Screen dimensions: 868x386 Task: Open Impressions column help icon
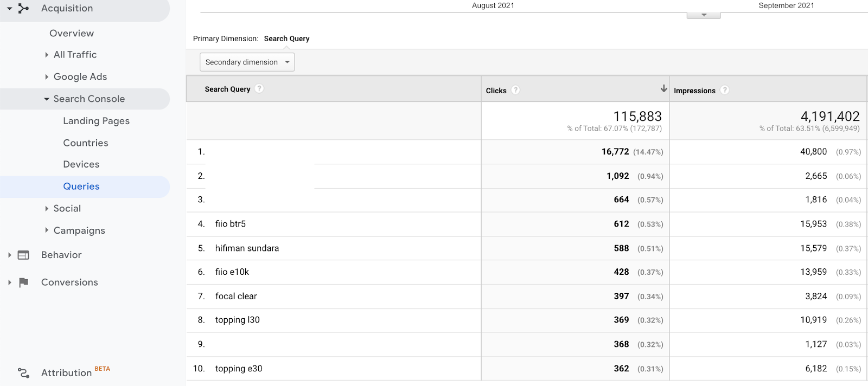pyautogui.click(x=725, y=90)
